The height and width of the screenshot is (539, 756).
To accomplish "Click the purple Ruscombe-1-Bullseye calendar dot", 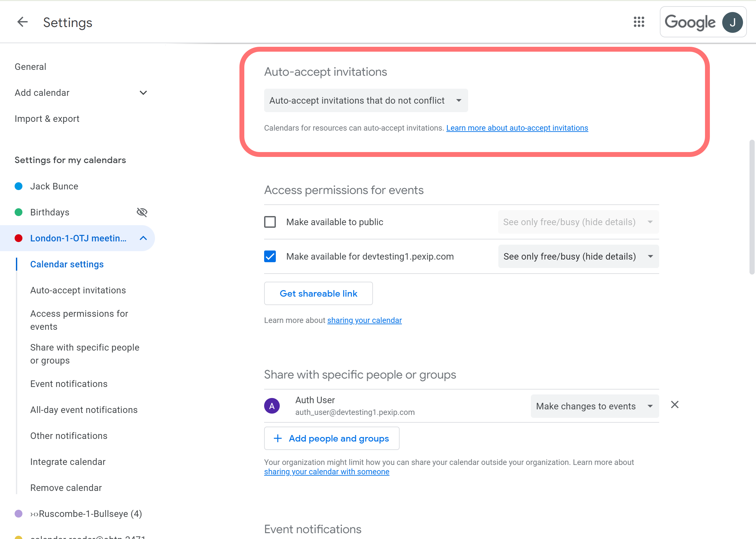I will 19,514.
